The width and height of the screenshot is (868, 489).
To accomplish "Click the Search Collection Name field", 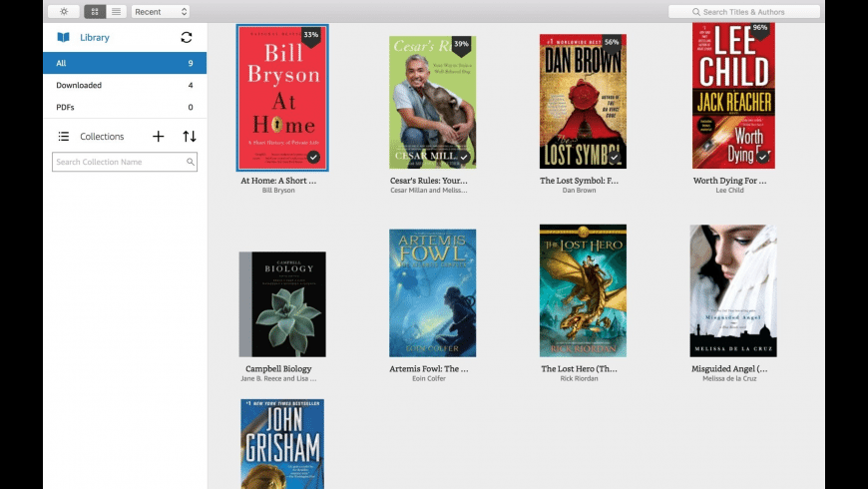I will pos(125,162).
